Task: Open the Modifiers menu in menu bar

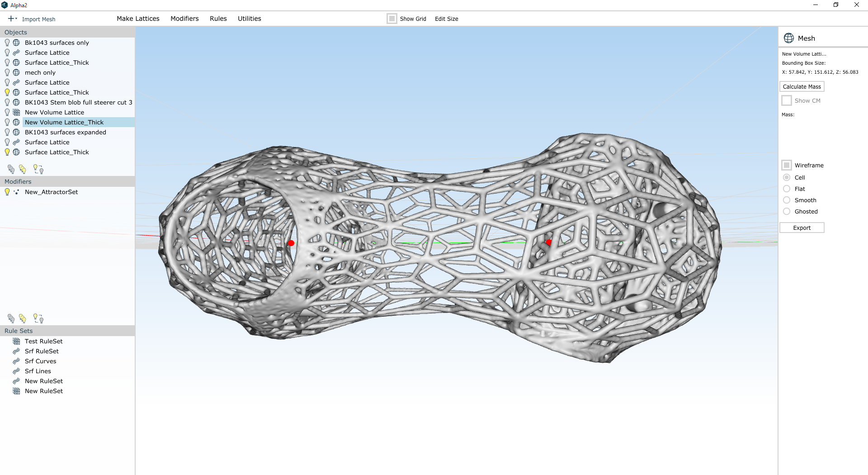Action: coord(184,19)
